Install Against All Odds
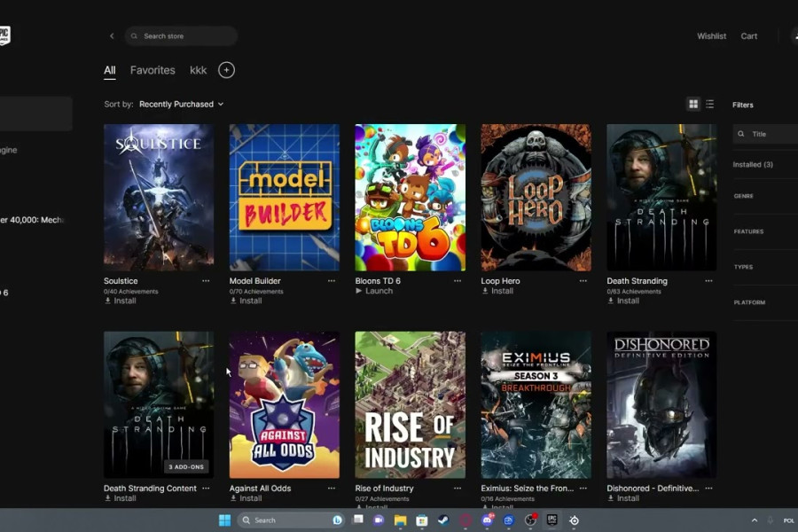The image size is (798, 532). coord(246,498)
